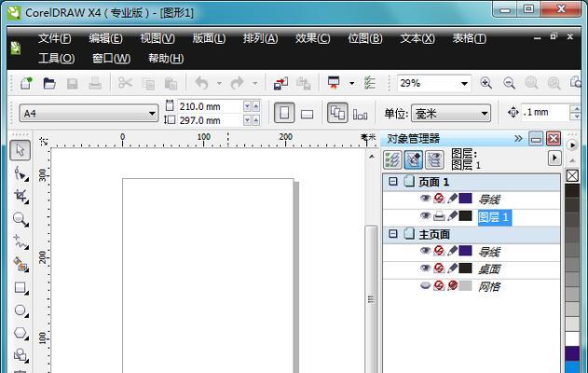This screenshot has height=373, width=588.
Task: Select the Smart Fill tool
Action: pyautogui.click(x=21, y=265)
